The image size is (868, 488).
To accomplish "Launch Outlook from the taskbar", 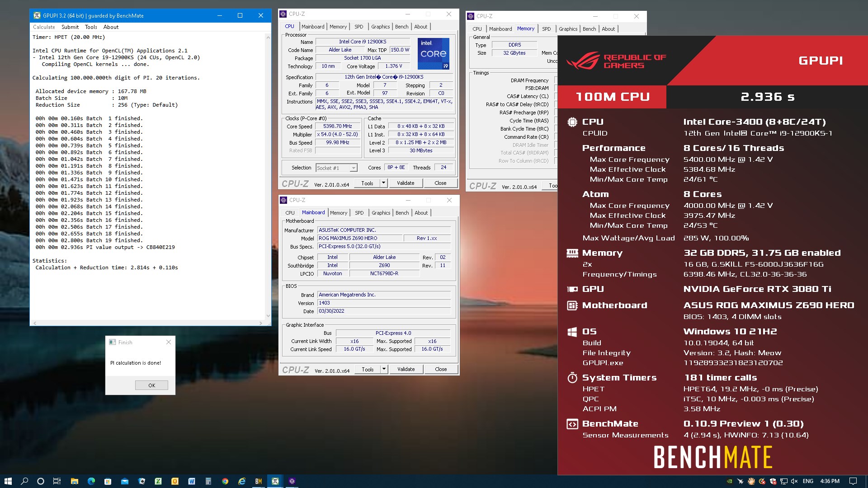I will tap(175, 481).
